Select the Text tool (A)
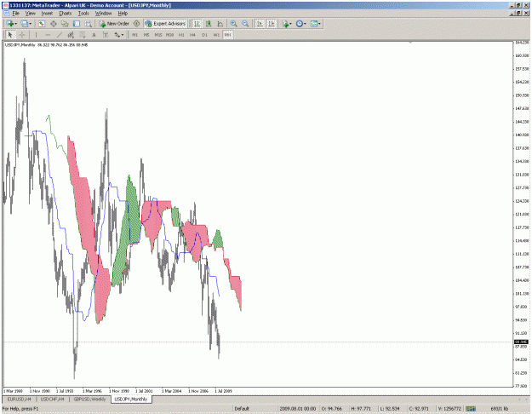This screenshot has width=532, height=414. pos(94,35)
